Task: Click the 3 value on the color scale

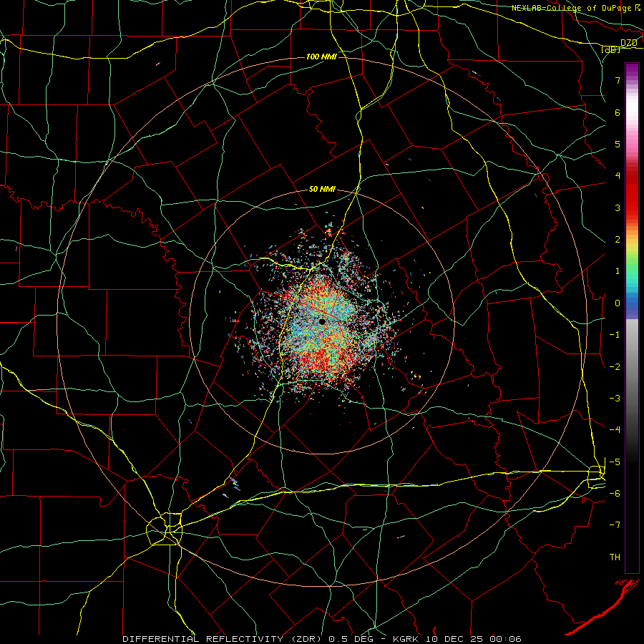Action: click(x=618, y=208)
